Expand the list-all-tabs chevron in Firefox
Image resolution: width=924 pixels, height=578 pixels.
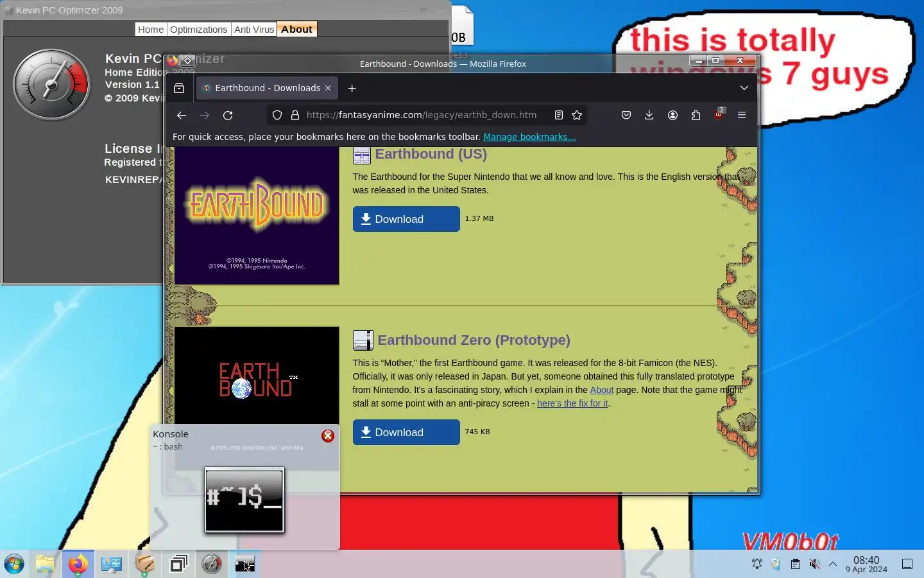click(x=744, y=88)
